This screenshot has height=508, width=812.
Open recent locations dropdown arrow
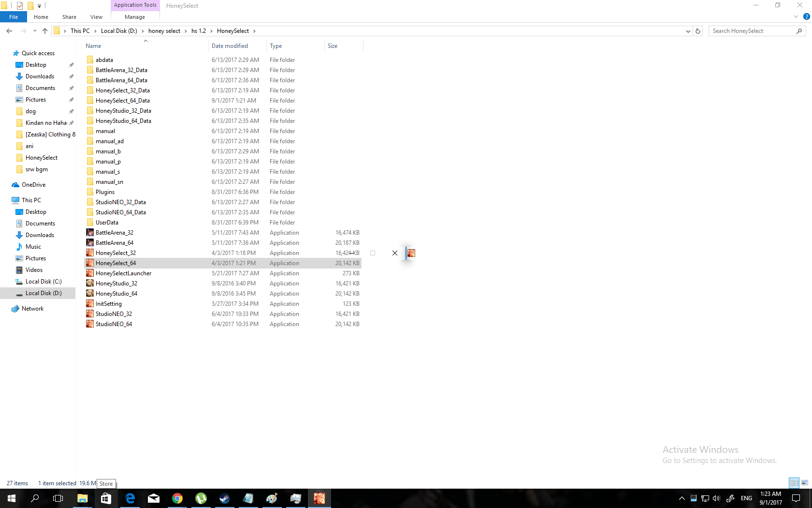pos(35,31)
